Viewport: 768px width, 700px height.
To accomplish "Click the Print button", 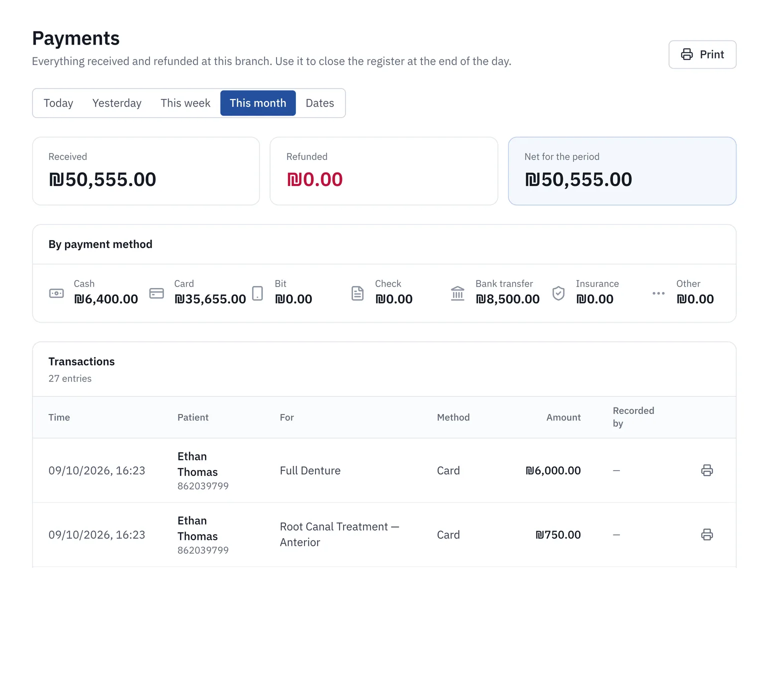I will [702, 54].
